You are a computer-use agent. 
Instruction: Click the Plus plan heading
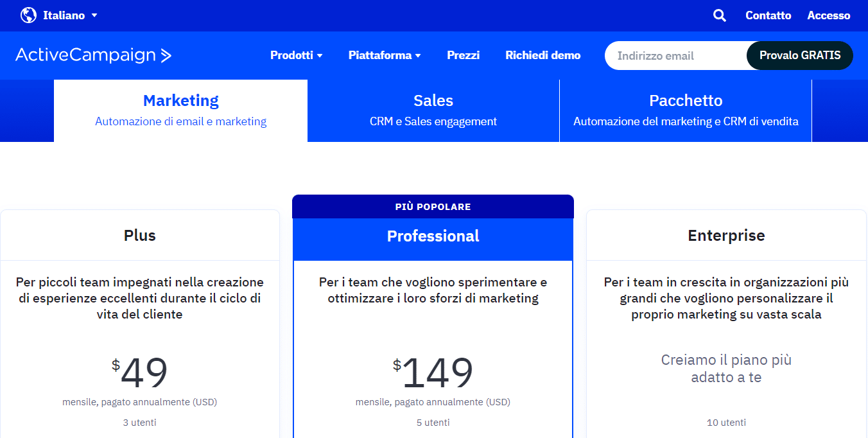[140, 236]
